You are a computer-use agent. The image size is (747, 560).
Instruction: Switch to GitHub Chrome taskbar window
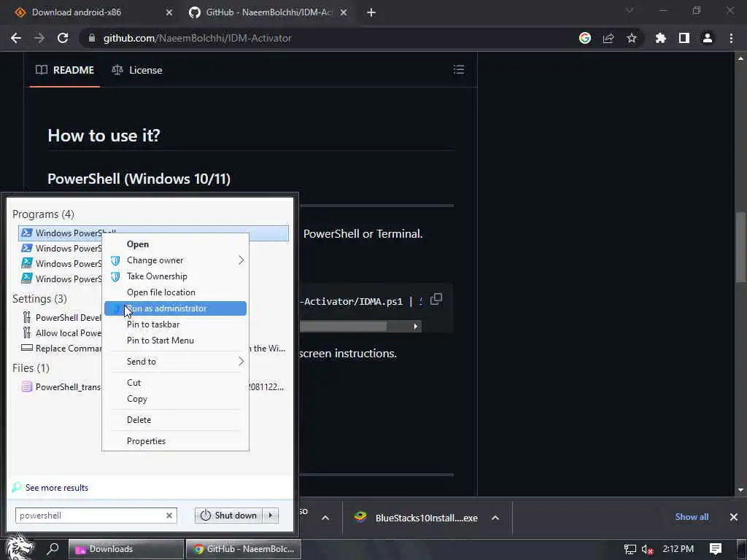242,549
